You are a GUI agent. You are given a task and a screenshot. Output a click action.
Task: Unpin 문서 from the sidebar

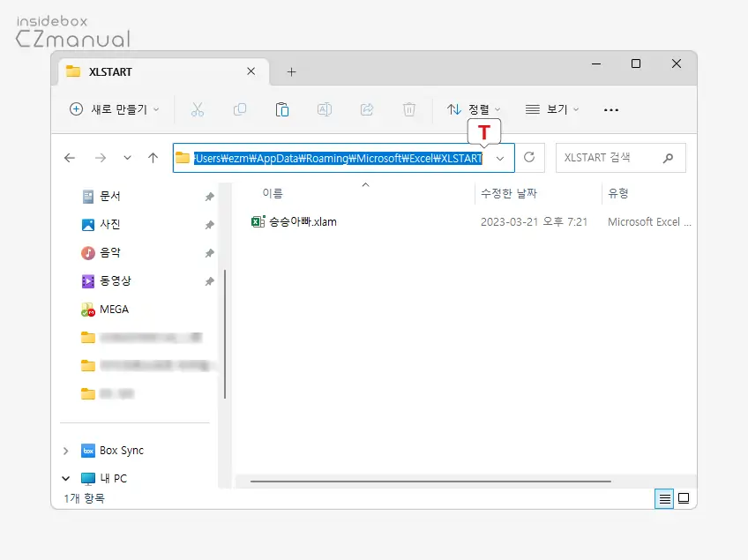(x=209, y=196)
